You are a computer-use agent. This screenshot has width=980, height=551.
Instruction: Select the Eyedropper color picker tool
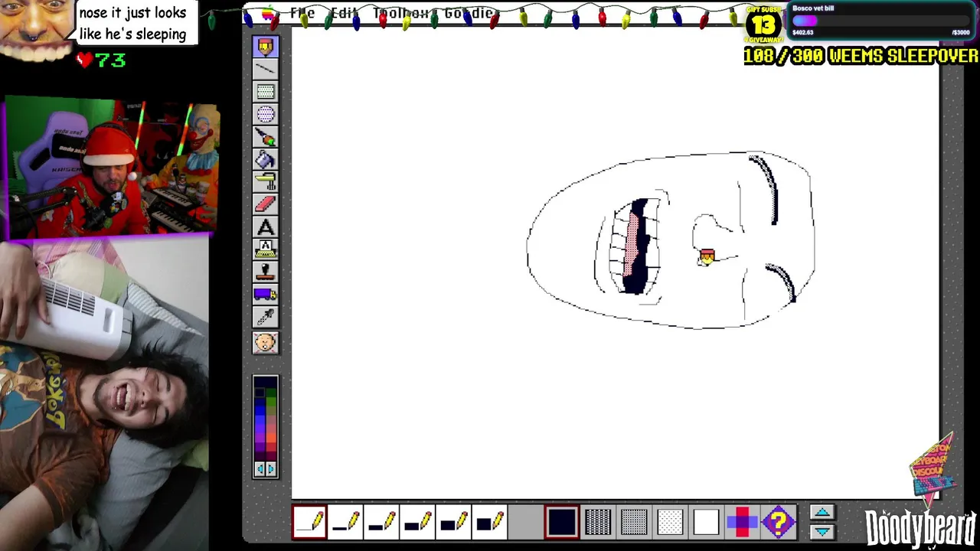coord(266,316)
